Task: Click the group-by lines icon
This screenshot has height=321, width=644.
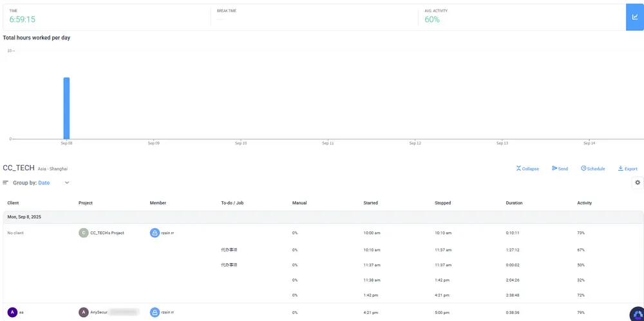Action: click(6, 182)
